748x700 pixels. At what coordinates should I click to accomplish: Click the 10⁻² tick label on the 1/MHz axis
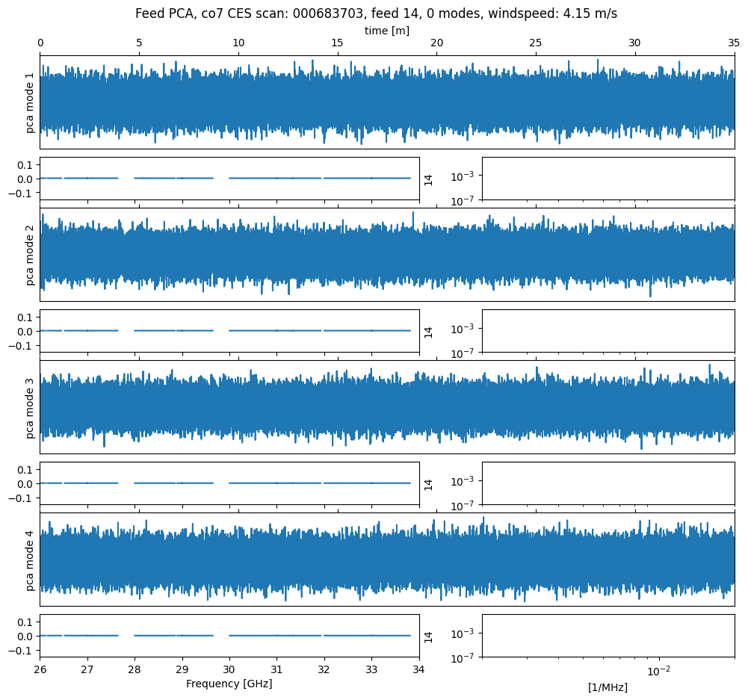point(658,670)
